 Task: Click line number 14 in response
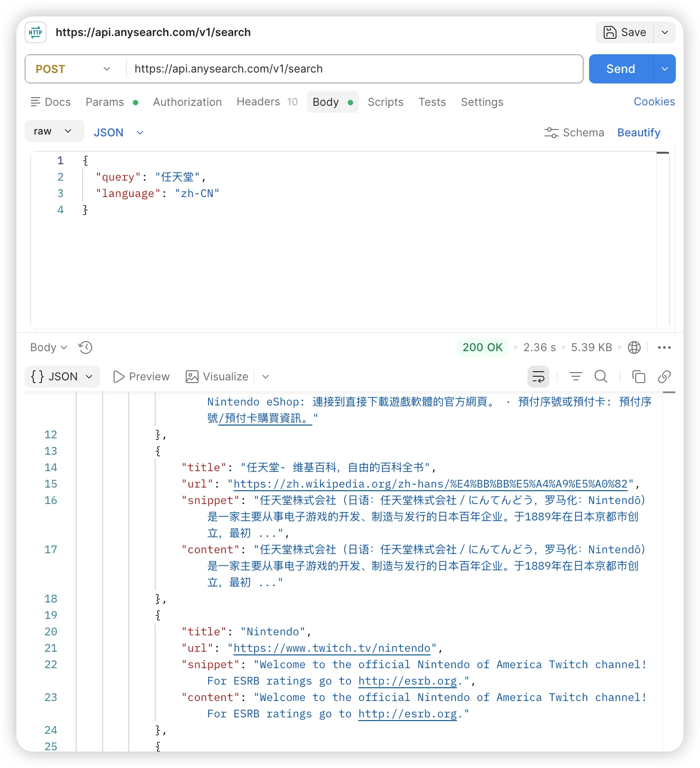(51, 467)
